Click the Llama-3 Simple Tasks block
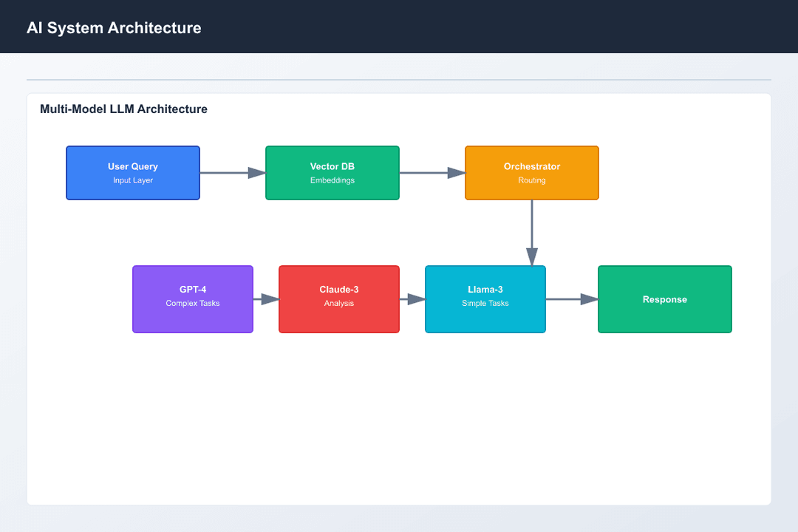 (485, 299)
